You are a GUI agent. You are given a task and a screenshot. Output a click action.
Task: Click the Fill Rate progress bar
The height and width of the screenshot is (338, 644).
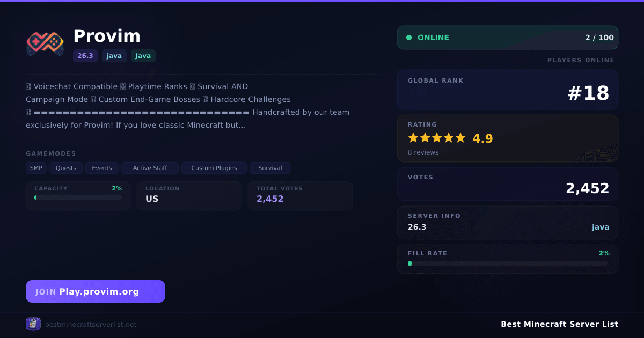point(508,263)
